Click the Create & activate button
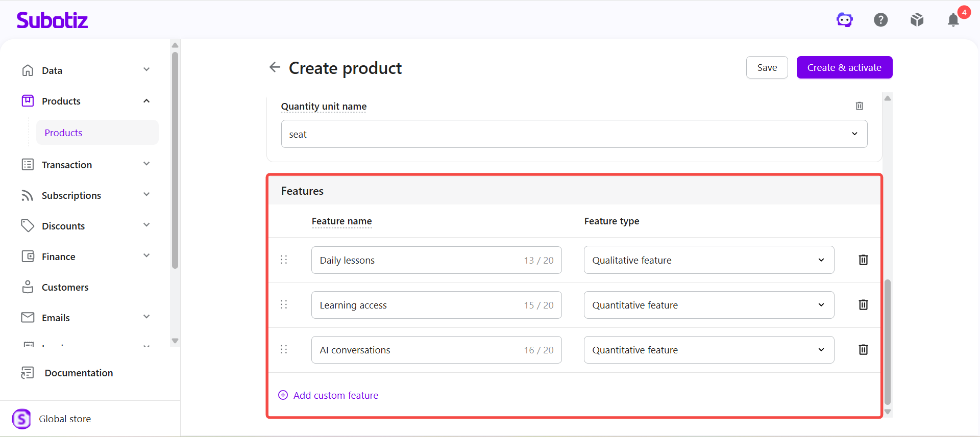Viewport: 980px width, 437px height. click(844, 67)
